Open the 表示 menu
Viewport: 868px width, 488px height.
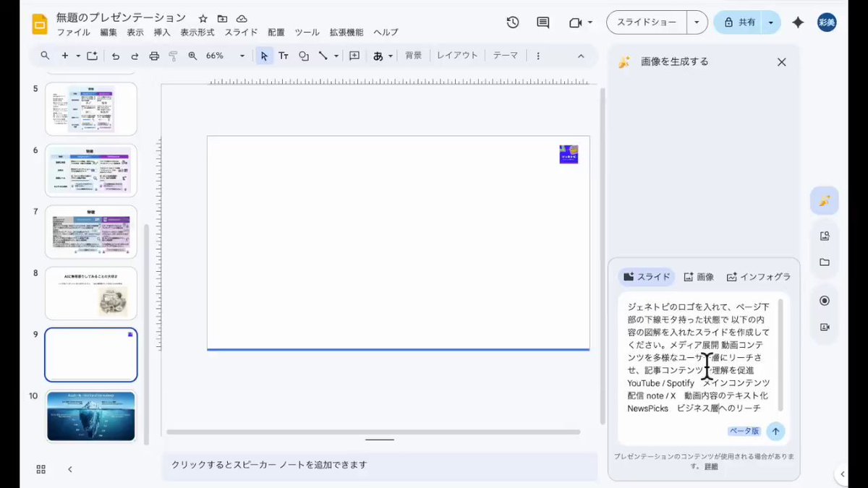135,33
